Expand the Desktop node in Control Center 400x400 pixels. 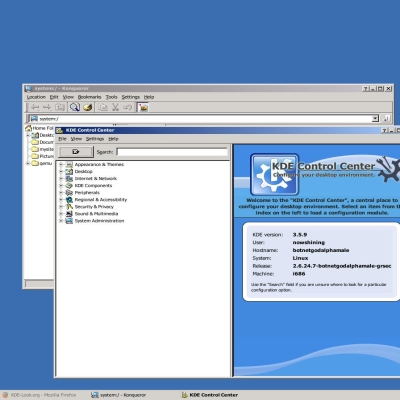pyautogui.click(x=61, y=171)
